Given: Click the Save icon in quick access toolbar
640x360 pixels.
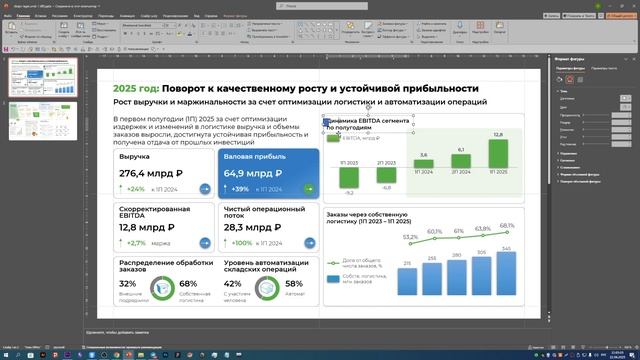Looking at the screenshot, I should (6, 49).
